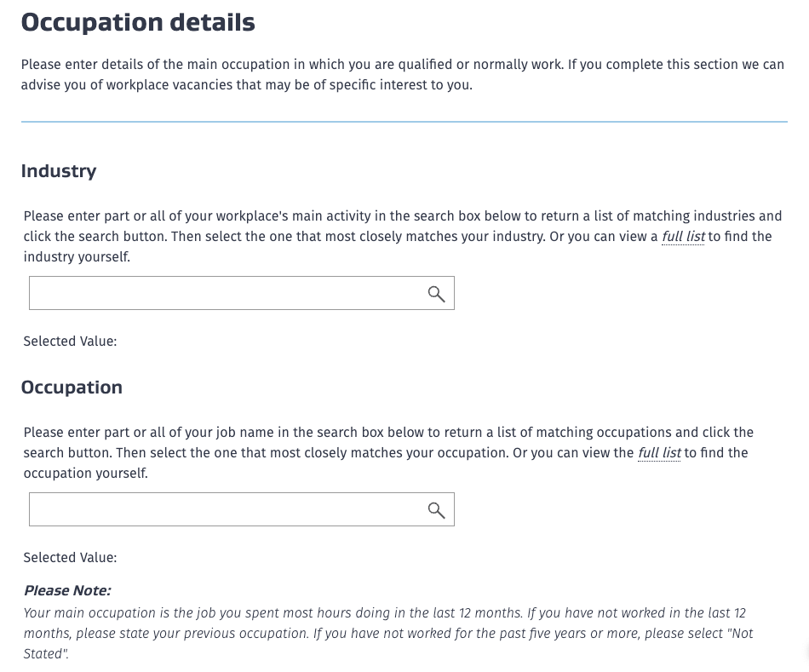Click Selected Value label under Occupation search

(x=70, y=558)
